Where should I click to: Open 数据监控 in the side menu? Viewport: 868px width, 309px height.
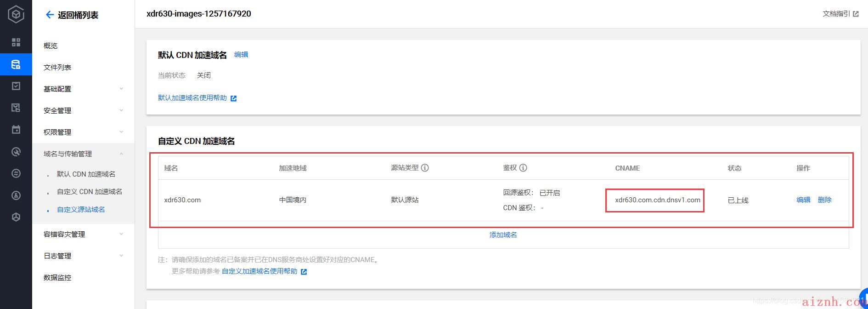pyautogui.click(x=57, y=277)
